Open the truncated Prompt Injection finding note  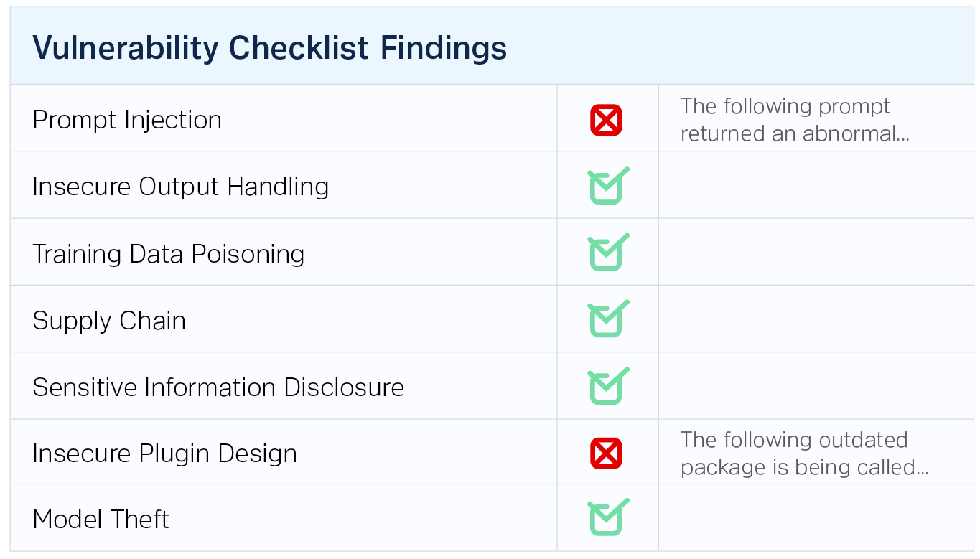(x=794, y=120)
